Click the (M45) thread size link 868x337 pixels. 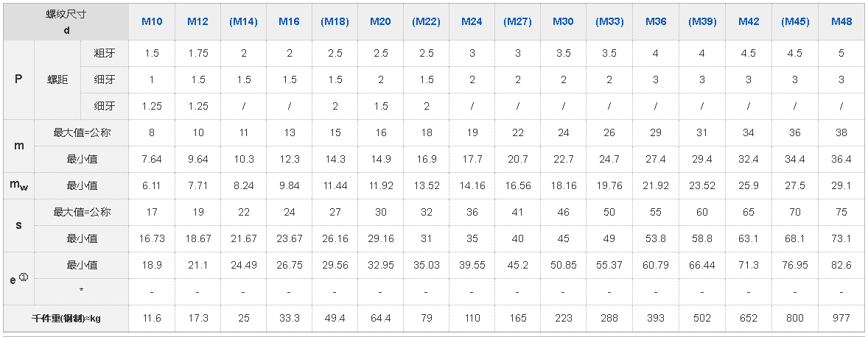pyautogui.click(x=795, y=22)
